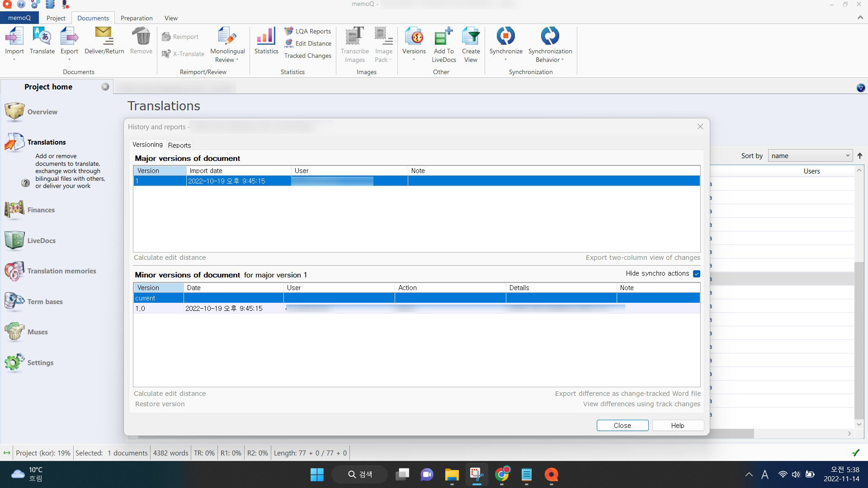Select the minor version 1.0 row
The height and width of the screenshot is (488, 868).
[416, 309]
